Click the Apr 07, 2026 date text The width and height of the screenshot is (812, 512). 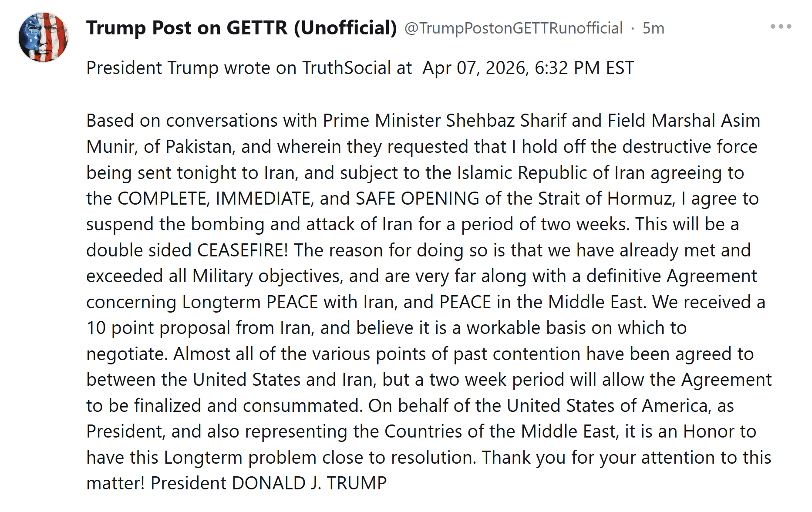475,68
